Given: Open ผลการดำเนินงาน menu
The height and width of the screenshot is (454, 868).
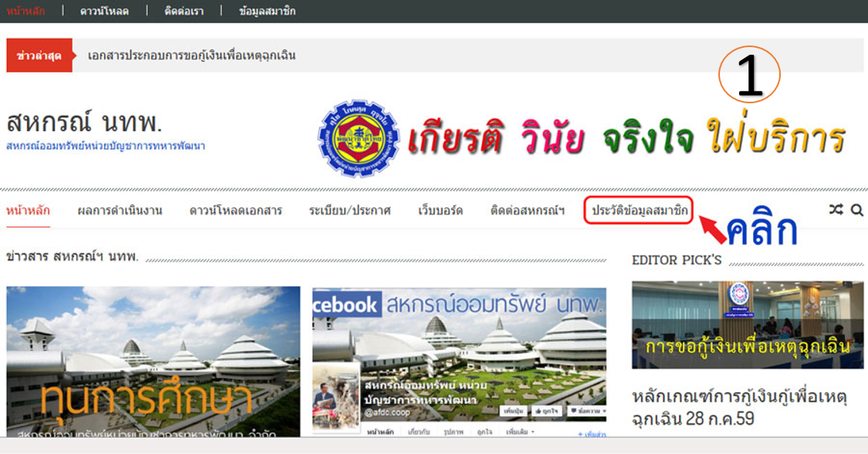Looking at the screenshot, I should 120,210.
